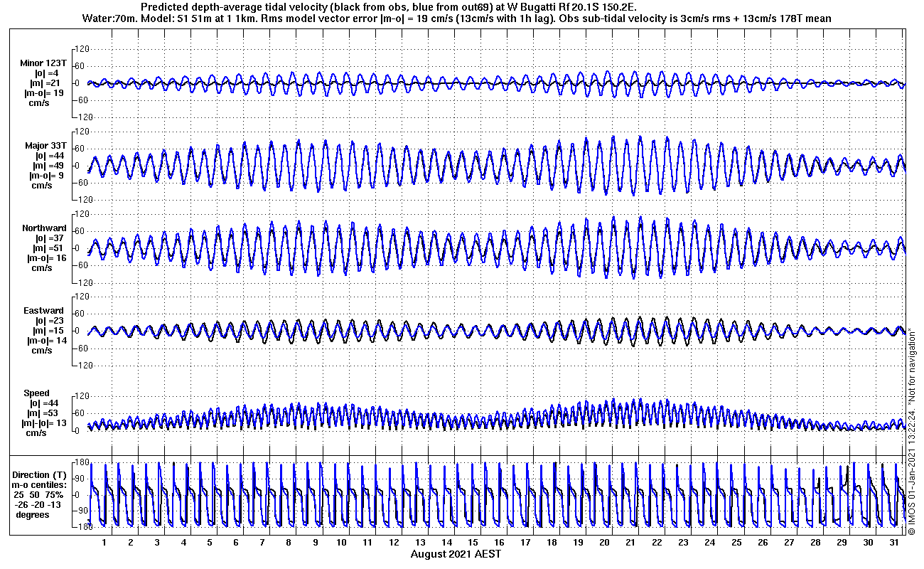Screen dimensions: 924x569
Task: Click day '25' on the date axis
Action: click(736, 543)
